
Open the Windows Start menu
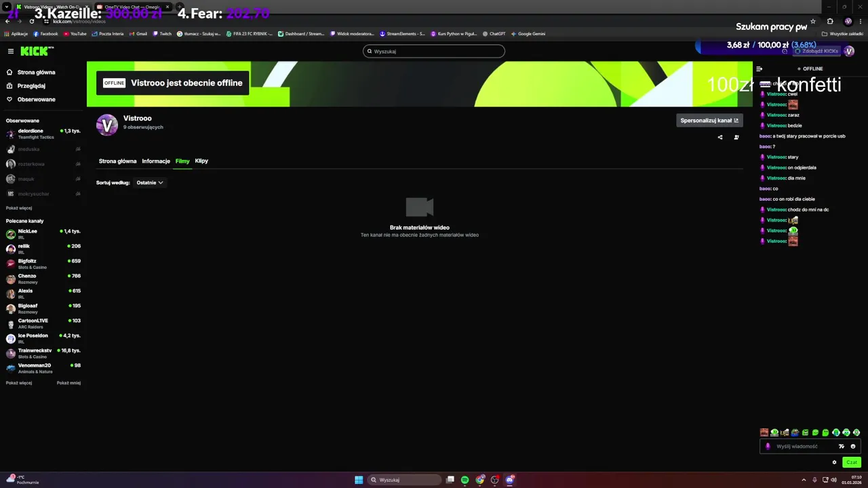(359, 480)
